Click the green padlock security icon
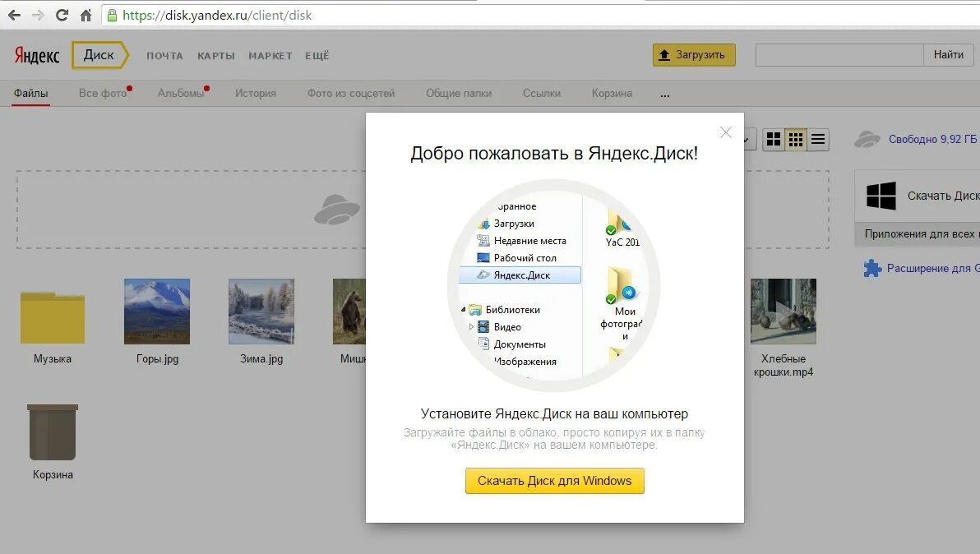The height and width of the screenshot is (554, 980). click(112, 15)
